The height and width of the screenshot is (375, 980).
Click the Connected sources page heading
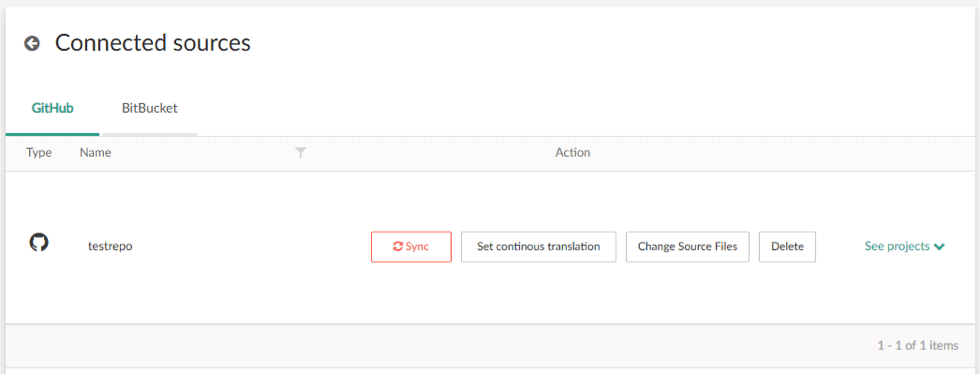click(x=153, y=43)
